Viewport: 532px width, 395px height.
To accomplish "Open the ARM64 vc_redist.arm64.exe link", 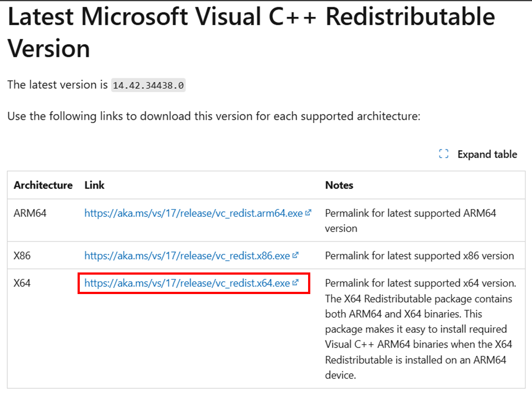I will click(193, 213).
